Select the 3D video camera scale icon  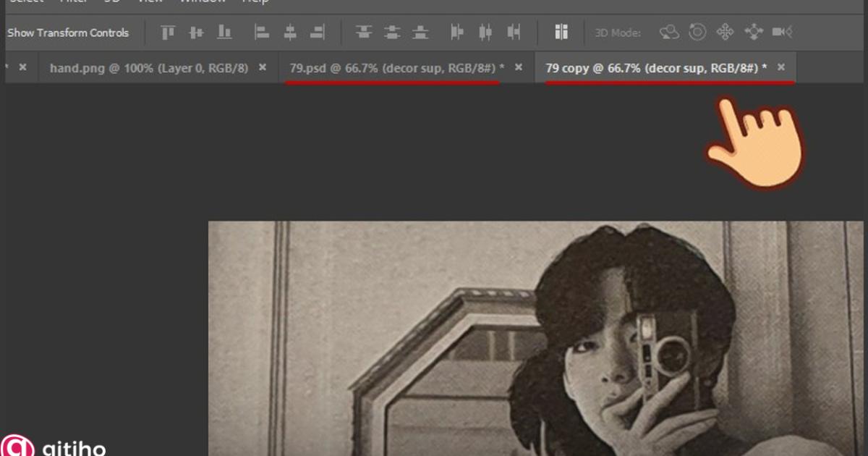[781, 33]
